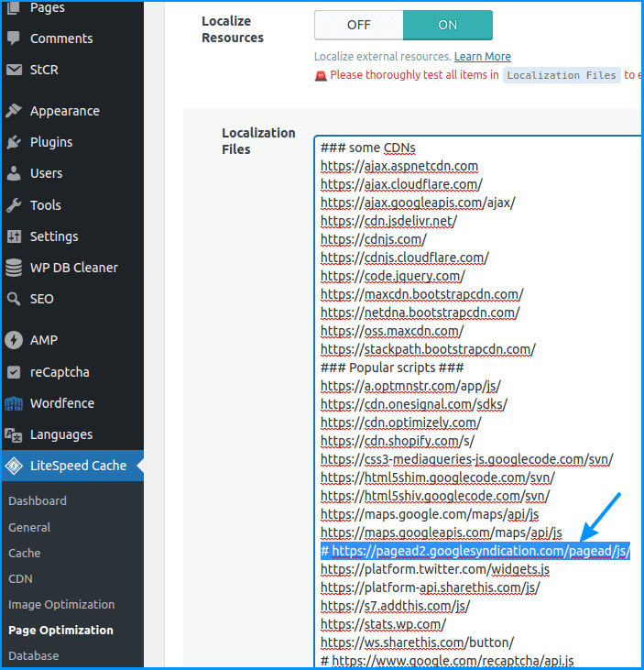Click the ajax.googleapis.com/ajax/ line
The width and height of the screenshot is (644, 670).
click(418, 203)
